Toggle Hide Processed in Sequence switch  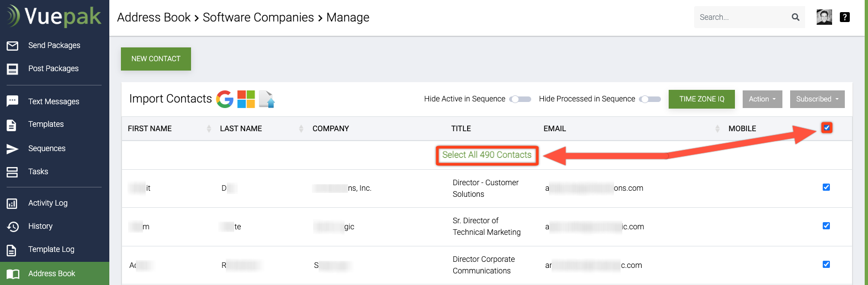pos(650,99)
